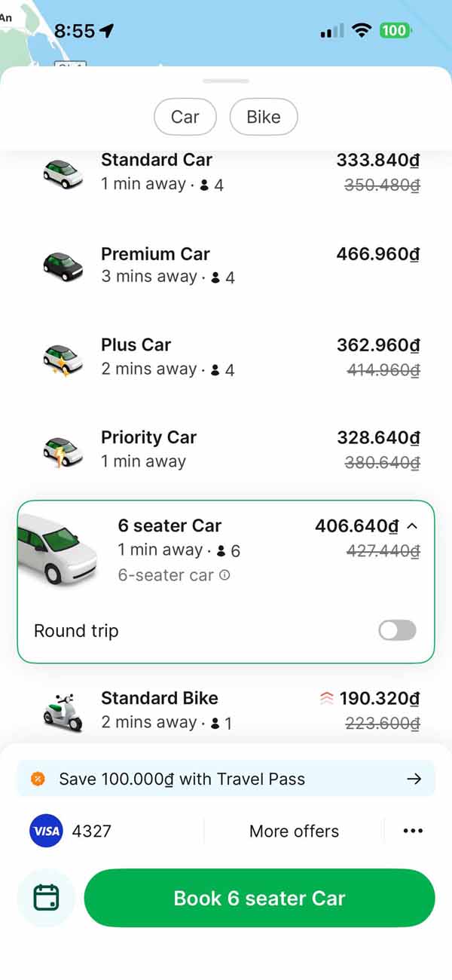452x980 pixels.
Task: Tap the Standard Car vehicle icon
Action: pos(62,173)
